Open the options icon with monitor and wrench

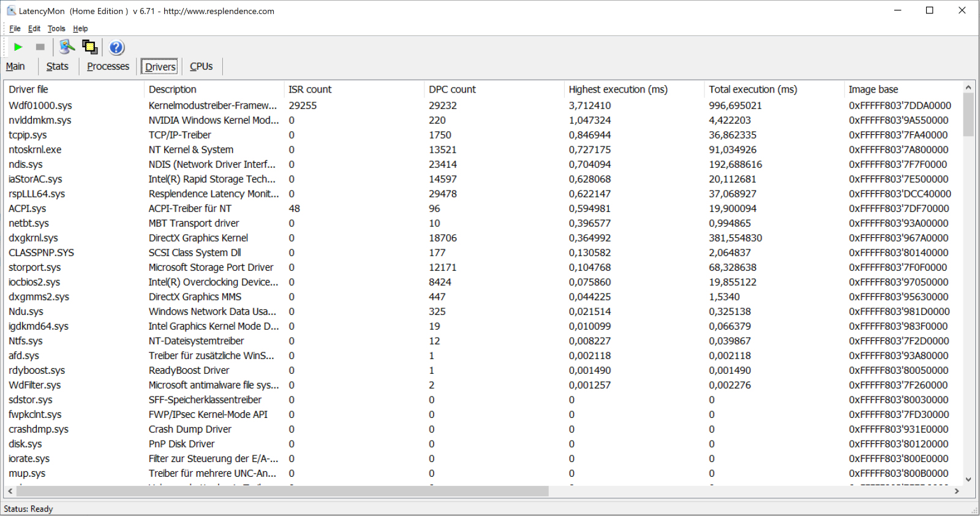click(x=67, y=47)
